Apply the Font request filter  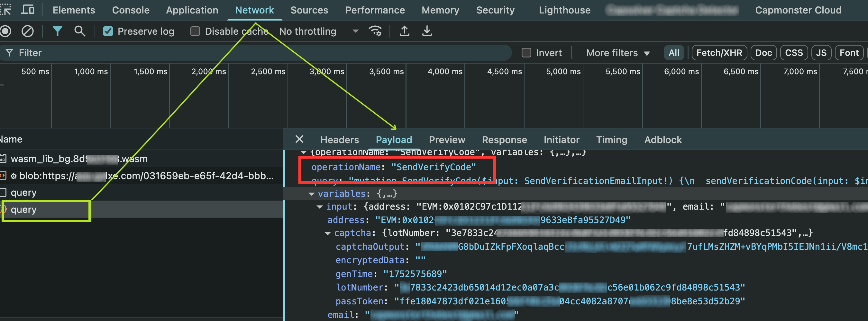[x=849, y=53]
